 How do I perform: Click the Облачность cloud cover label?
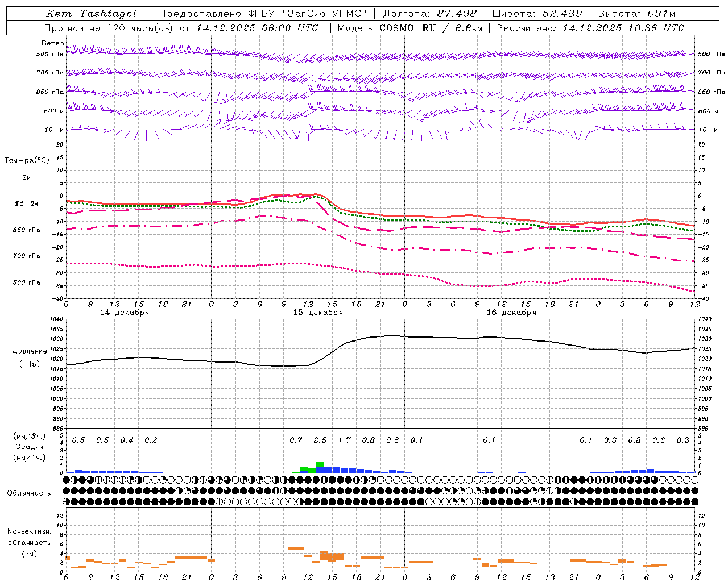click(x=29, y=493)
